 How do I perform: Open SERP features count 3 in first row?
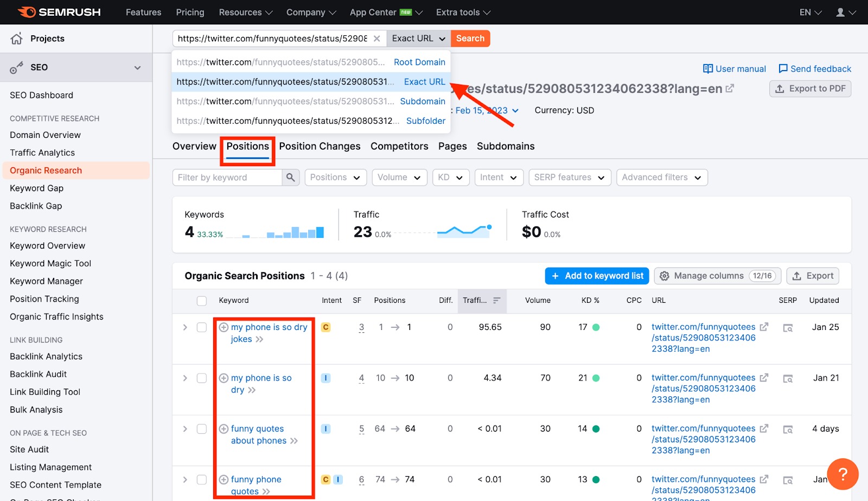click(361, 327)
